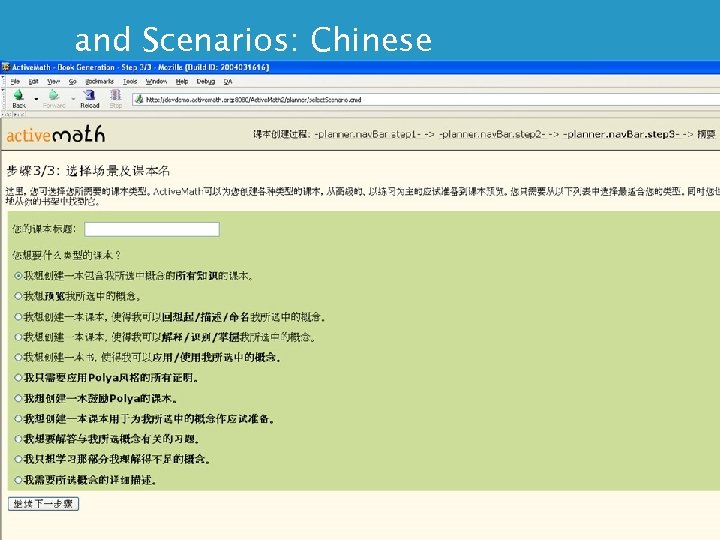The height and width of the screenshot is (540, 720).
Task: Click the next step button below the list
Action: click(44, 504)
